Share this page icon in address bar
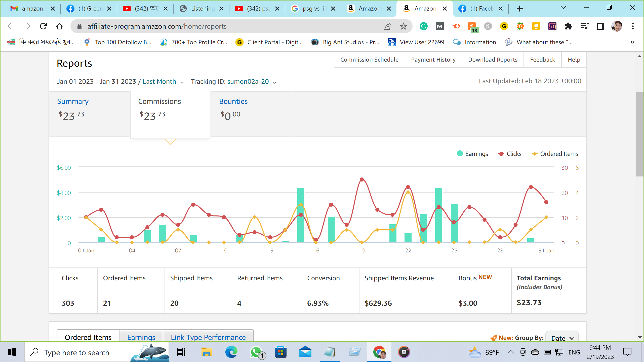Screen dimensions: 644x362 (x=387, y=26)
